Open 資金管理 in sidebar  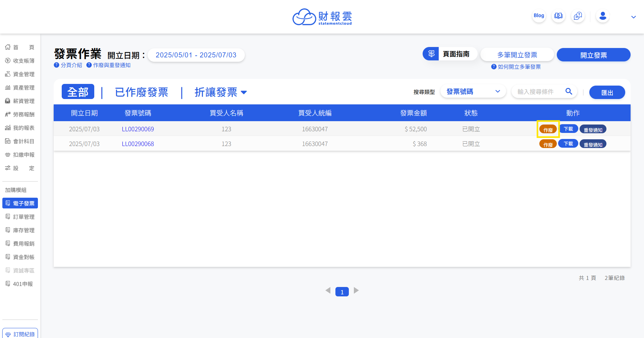(x=20, y=74)
